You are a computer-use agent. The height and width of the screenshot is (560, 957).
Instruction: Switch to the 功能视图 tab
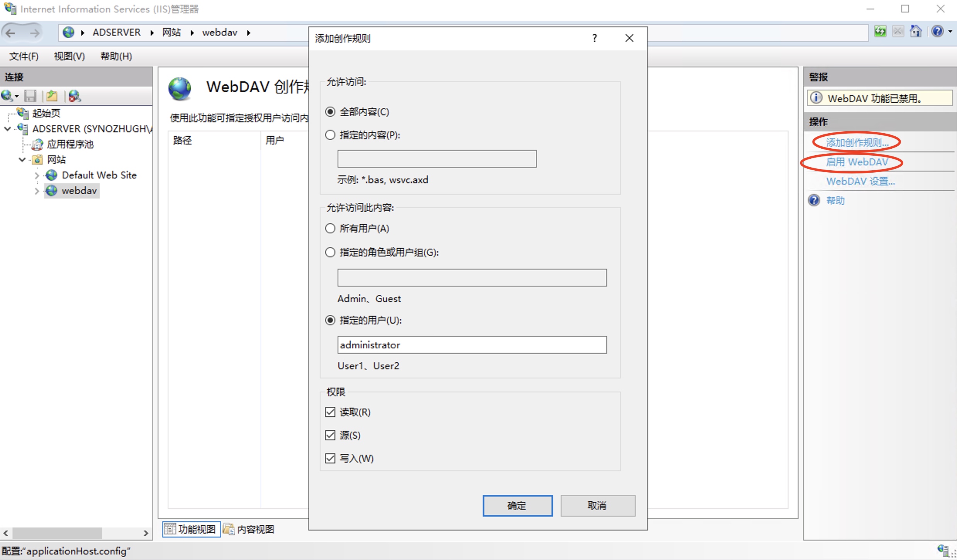coord(191,529)
